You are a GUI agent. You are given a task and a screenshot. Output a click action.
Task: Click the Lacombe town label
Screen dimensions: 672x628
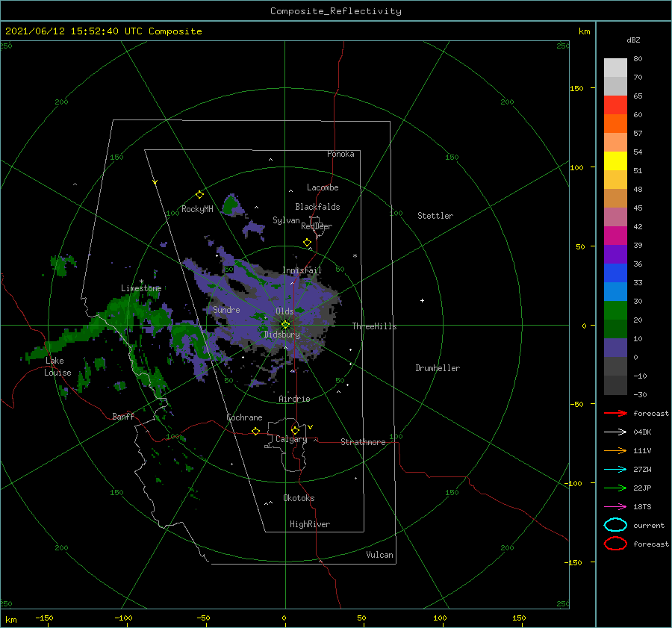(x=323, y=187)
